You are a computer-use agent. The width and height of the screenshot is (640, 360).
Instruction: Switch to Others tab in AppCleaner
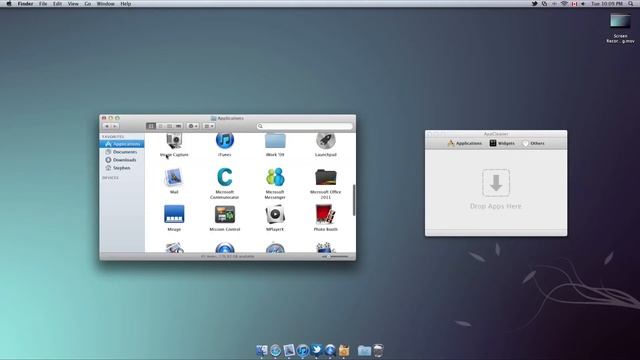click(x=533, y=143)
